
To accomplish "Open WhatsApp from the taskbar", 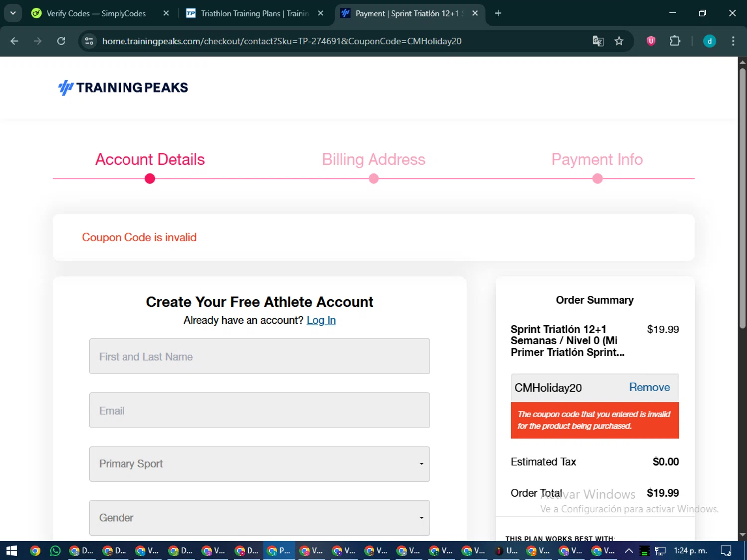I will tap(55, 551).
